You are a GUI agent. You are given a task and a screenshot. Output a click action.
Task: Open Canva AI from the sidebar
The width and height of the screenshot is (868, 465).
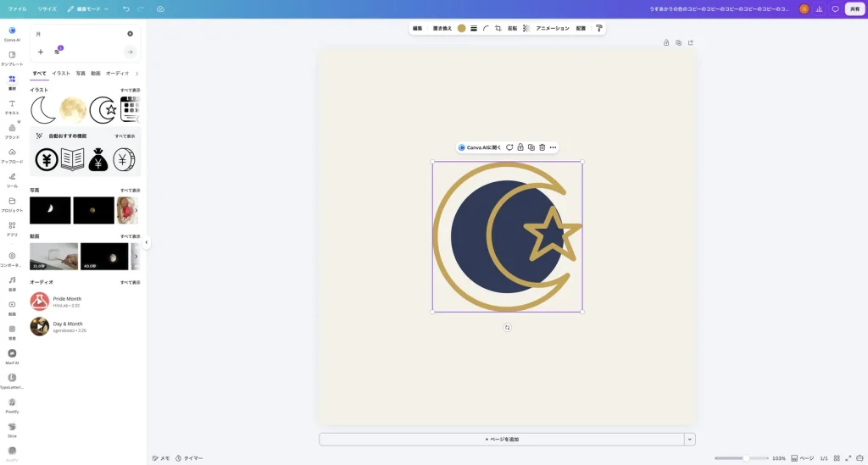(12, 34)
